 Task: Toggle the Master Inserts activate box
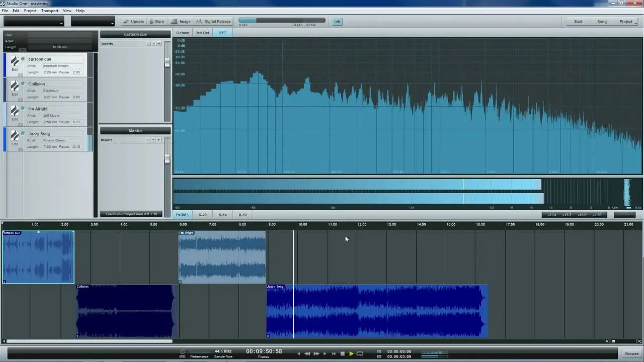tap(148, 140)
